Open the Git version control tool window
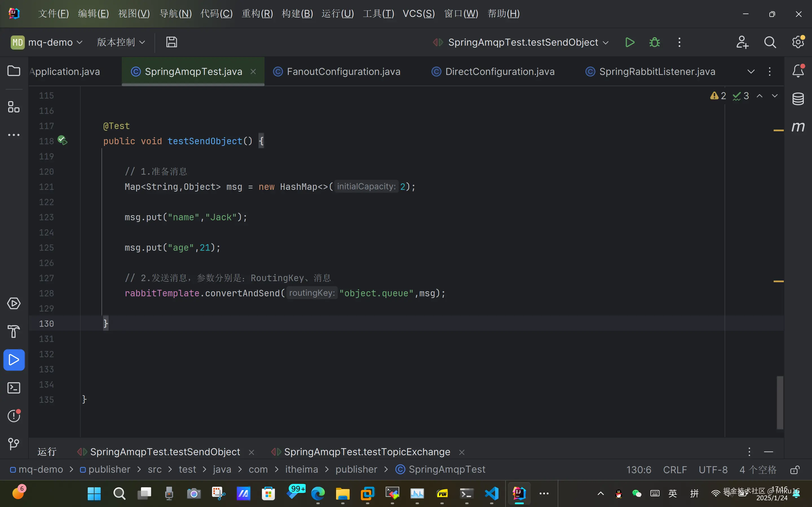Image resolution: width=812 pixels, height=507 pixels. click(14, 444)
